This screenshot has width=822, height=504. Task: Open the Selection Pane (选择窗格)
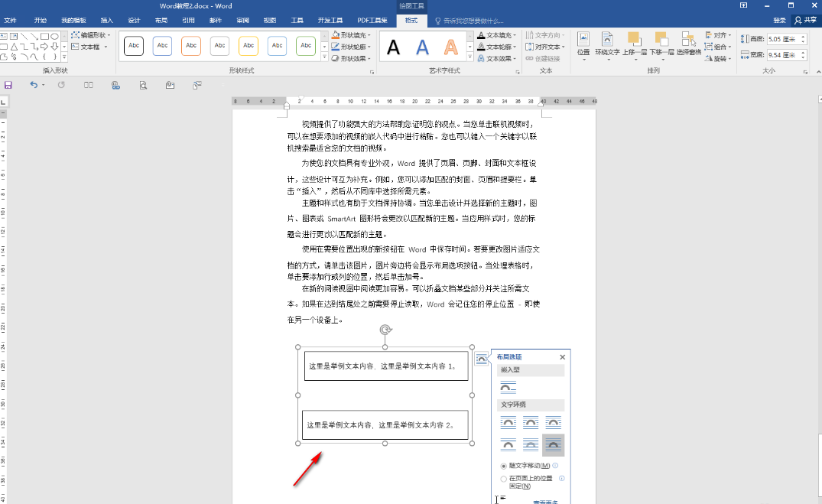click(x=688, y=46)
